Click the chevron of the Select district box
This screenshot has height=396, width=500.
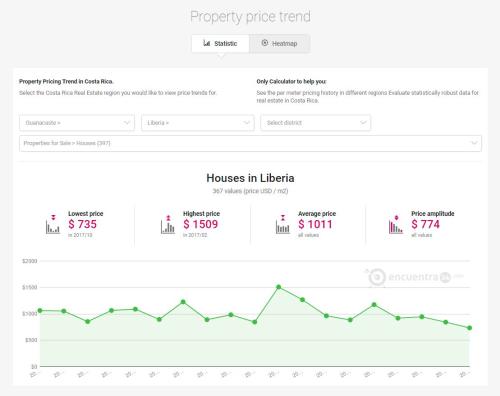363,123
